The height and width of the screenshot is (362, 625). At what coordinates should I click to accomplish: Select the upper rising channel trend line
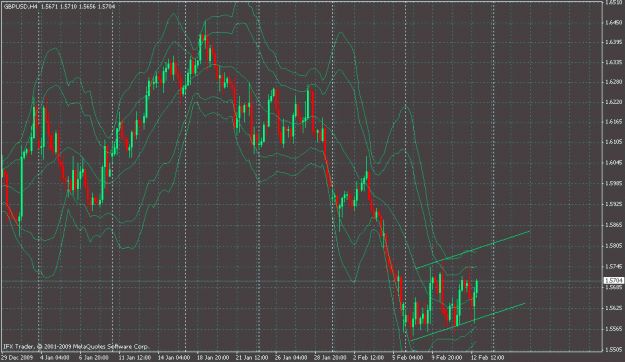[473, 250]
